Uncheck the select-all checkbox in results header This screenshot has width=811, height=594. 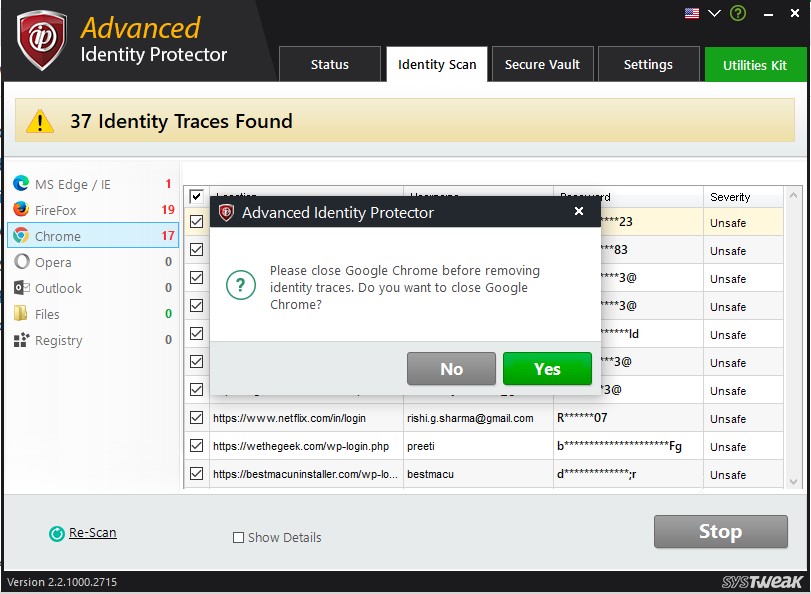(197, 196)
